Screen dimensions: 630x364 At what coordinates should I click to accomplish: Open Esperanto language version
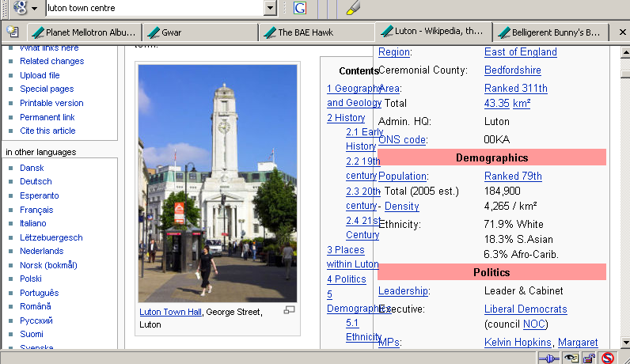40,195
